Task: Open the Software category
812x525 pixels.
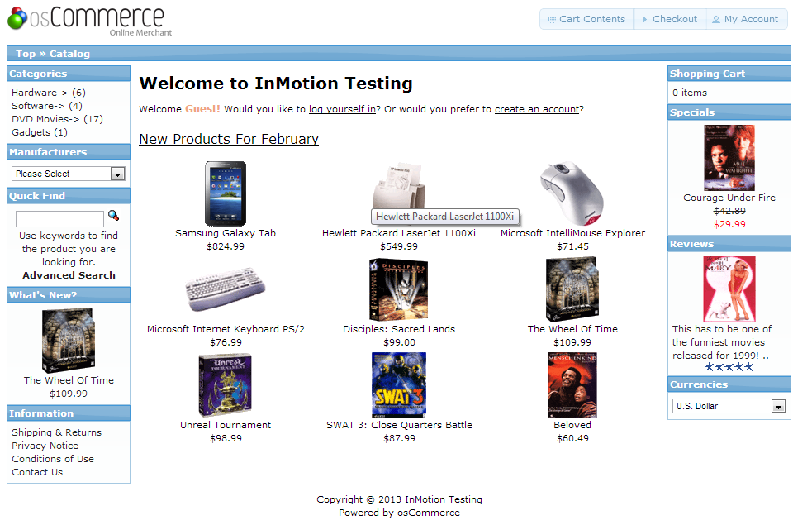Action: (38, 106)
